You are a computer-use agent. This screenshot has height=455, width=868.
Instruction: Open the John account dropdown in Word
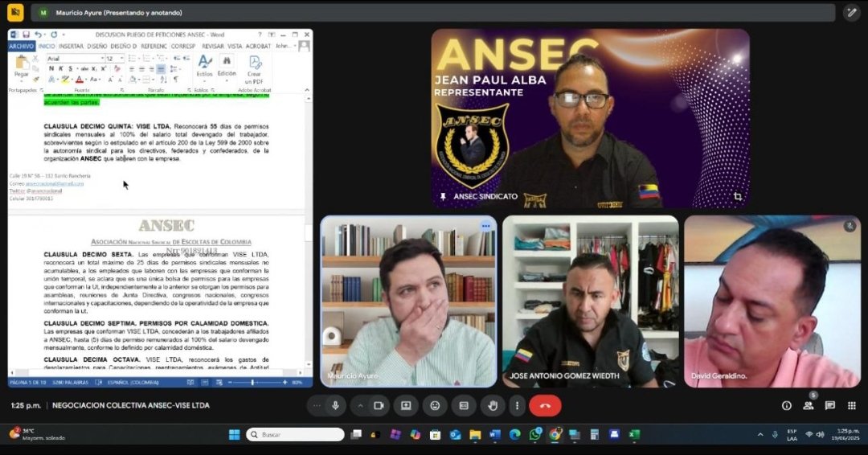tap(285, 47)
